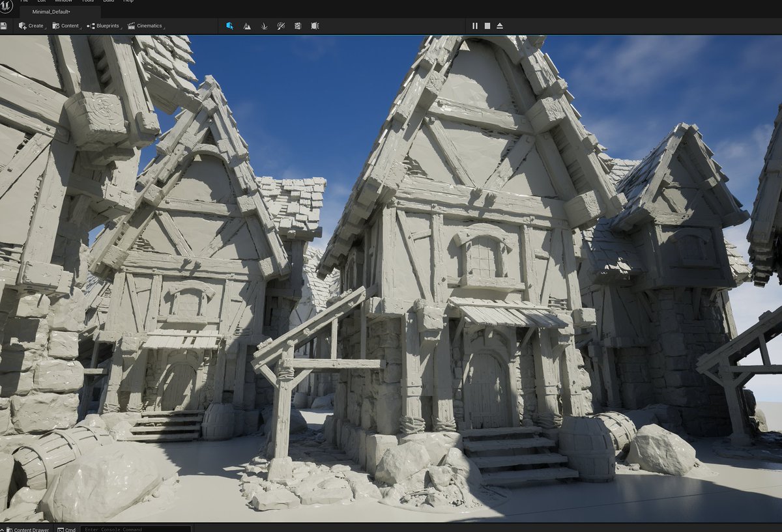Switch to Landscape mode icon
Viewport: 782px width, 532px height.
247,26
